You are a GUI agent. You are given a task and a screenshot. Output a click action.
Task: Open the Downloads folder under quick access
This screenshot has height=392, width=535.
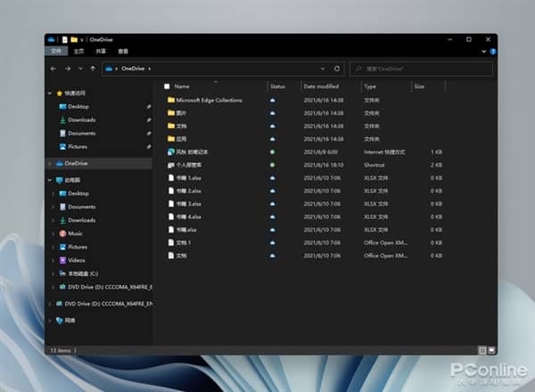[81, 119]
